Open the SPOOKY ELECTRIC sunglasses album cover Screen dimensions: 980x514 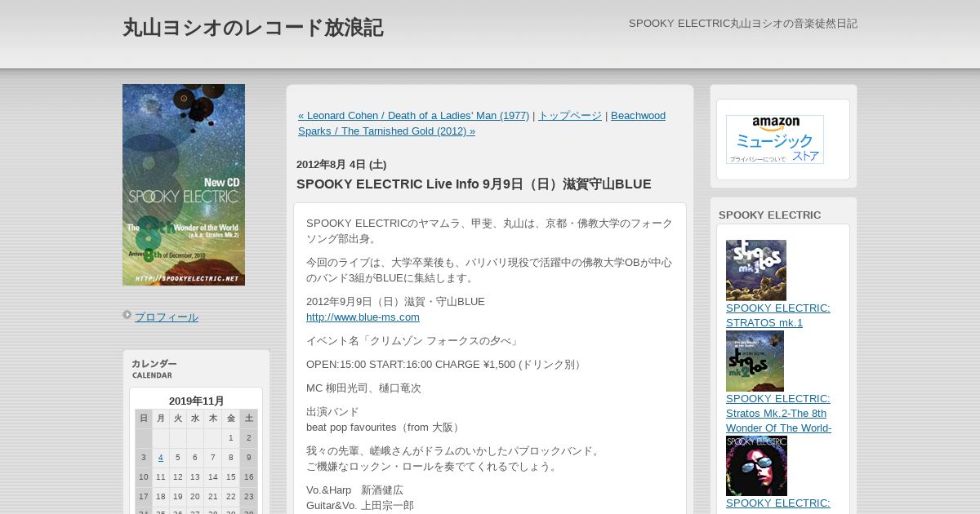coord(756,466)
